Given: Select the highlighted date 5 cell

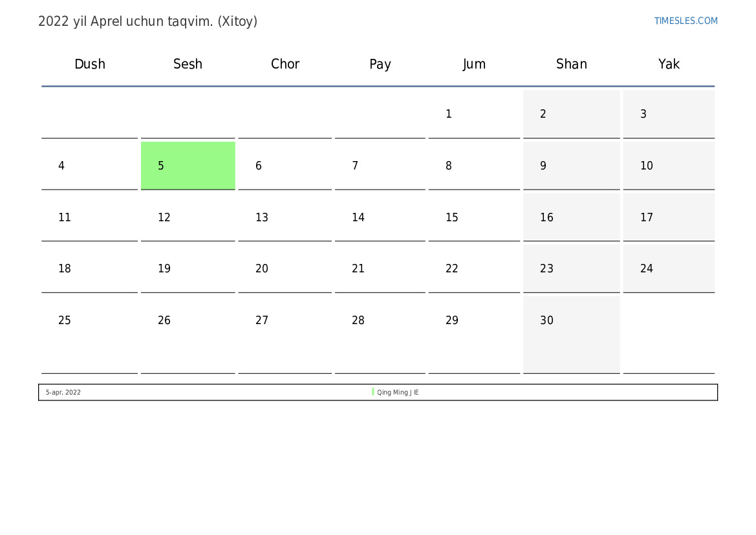Looking at the screenshot, I should point(188,166).
